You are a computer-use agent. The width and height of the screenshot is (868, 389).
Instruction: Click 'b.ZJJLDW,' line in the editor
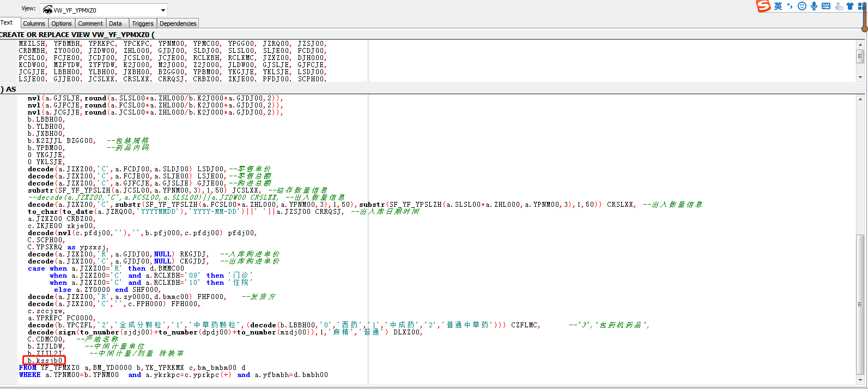pyautogui.click(x=46, y=346)
